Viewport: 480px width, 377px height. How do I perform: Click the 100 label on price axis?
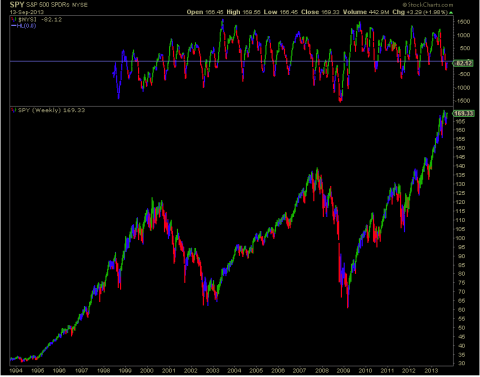(x=461, y=238)
